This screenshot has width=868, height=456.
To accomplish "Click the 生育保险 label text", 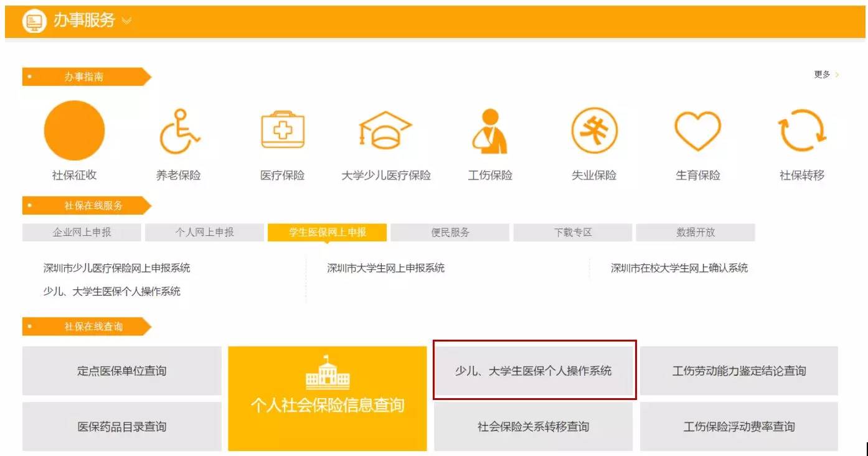I will 698,175.
